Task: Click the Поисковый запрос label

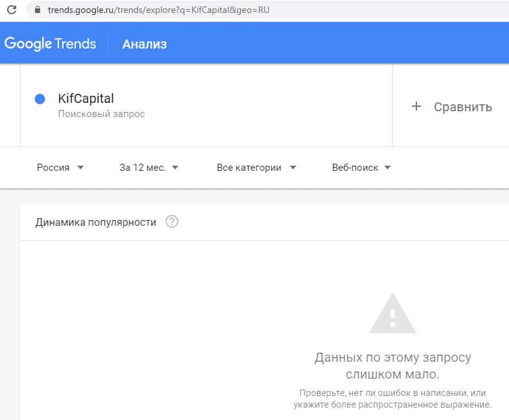Action: tap(102, 115)
